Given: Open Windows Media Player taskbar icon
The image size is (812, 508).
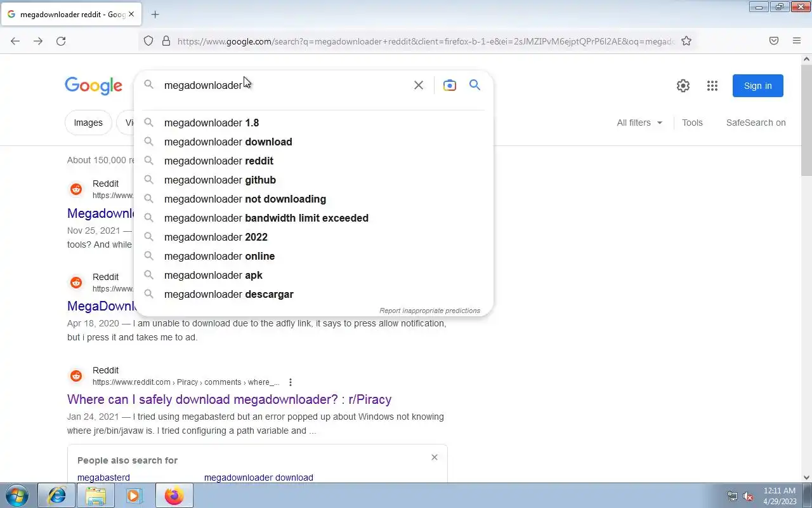Looking at the screenshot, I should [x=134, y=495].
